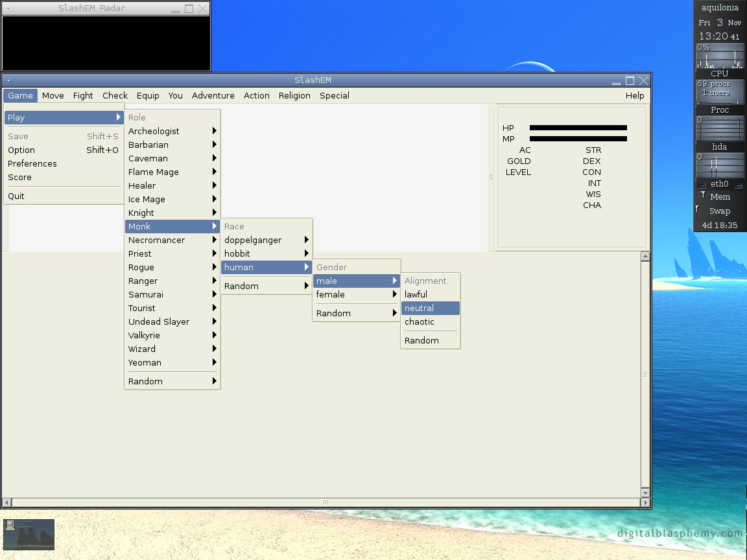The width and height of the screenshot is (747, 560).
Task: Open the Score entry in Game menu
Action: (19, 178)
